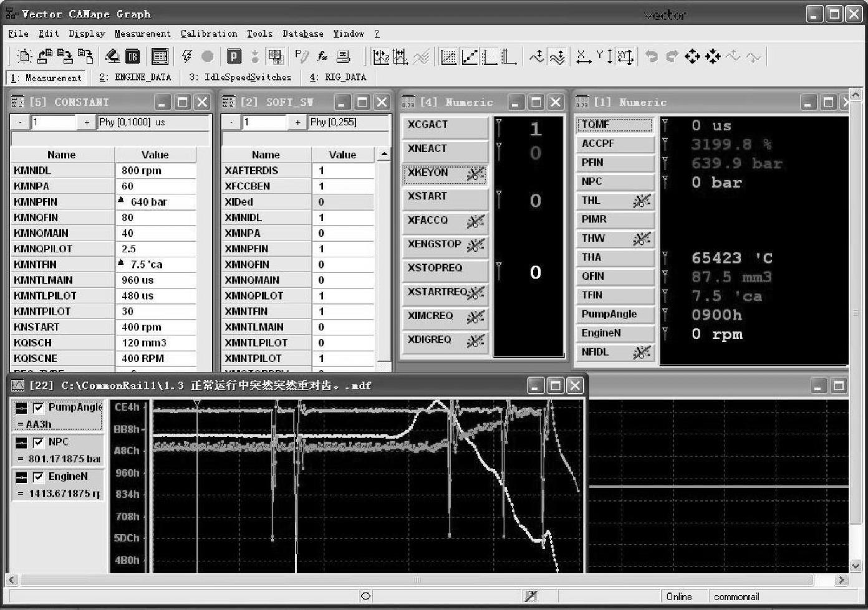868x610 pixels.
Task: Click the expand outward arrows fit icon
Action: [x=692, y=57]
